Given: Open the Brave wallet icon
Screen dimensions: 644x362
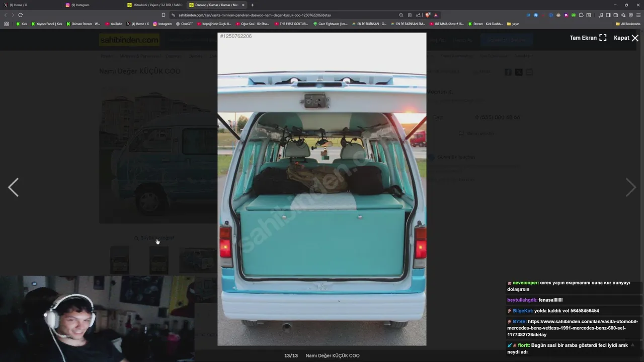Looking at the screenshot, I should [x=616, y=15].
